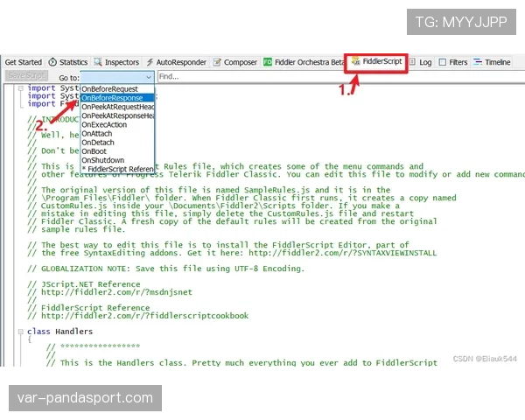Click the AutoResponder lightning icon
The image size is (525, 420).
[x=150, y=62]
